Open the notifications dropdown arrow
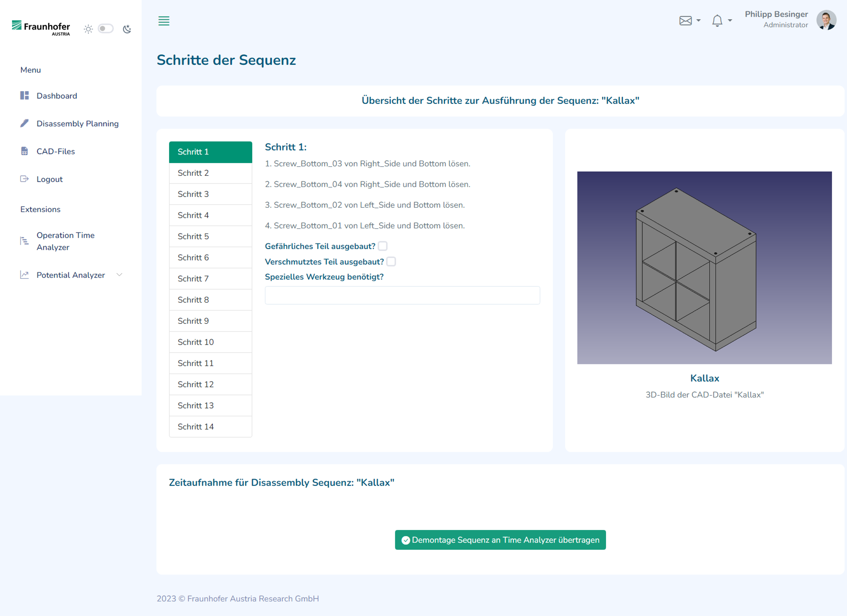The width and height of the screenshot is (847, 616). [730, 21]
